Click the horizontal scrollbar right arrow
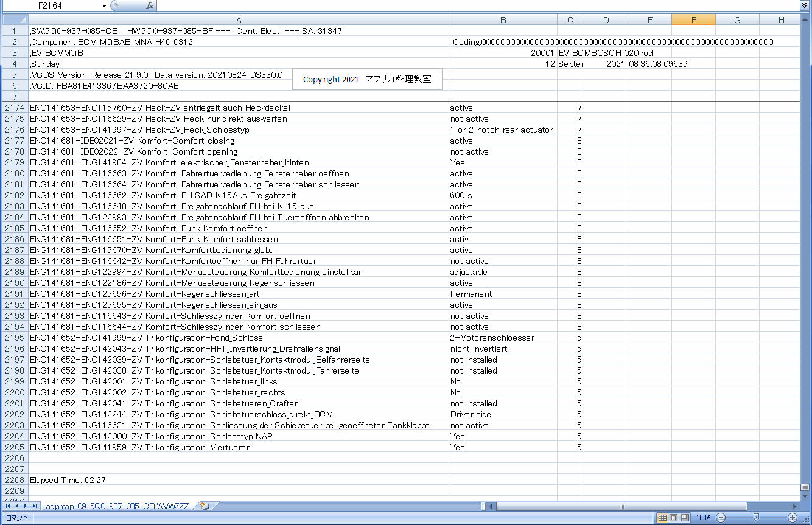 796,506
